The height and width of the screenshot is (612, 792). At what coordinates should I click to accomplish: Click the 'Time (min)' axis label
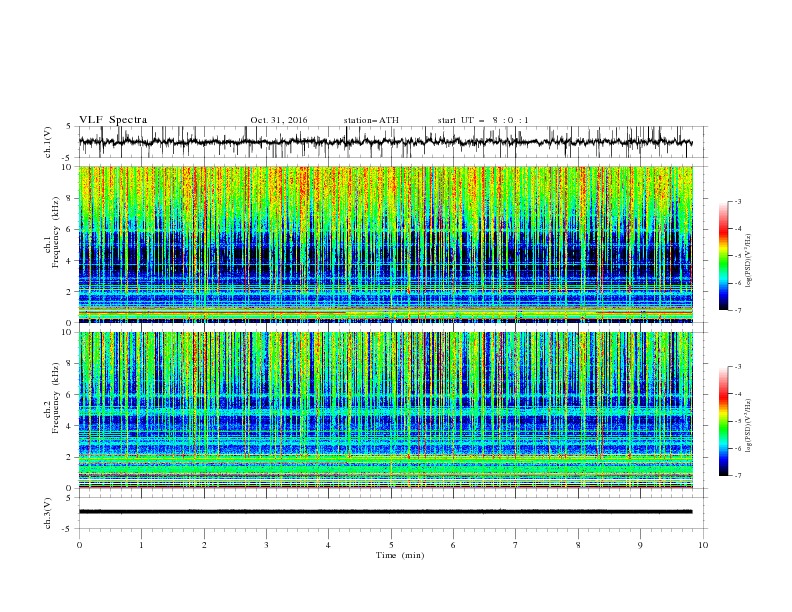400,555
